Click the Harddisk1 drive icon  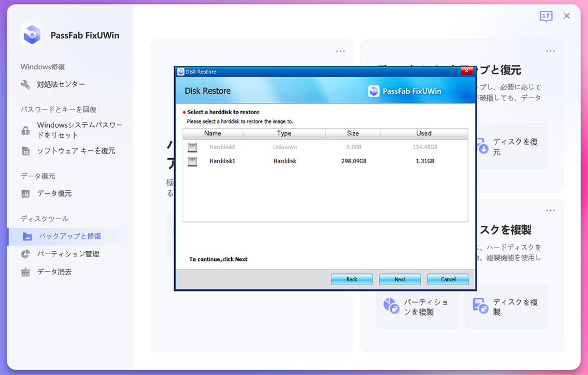point(192,162)
